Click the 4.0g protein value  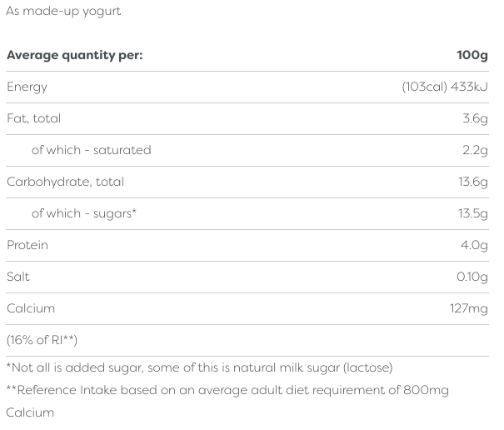475,246
